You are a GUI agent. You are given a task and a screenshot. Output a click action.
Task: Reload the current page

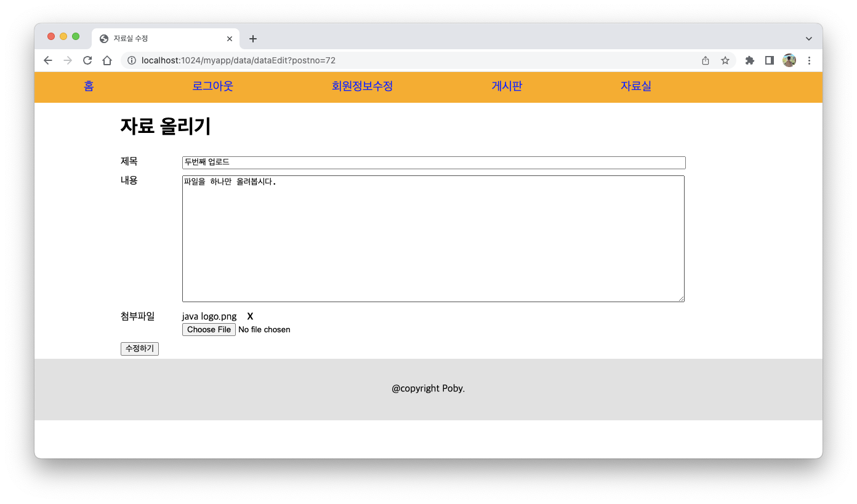[x=87, y=60]
